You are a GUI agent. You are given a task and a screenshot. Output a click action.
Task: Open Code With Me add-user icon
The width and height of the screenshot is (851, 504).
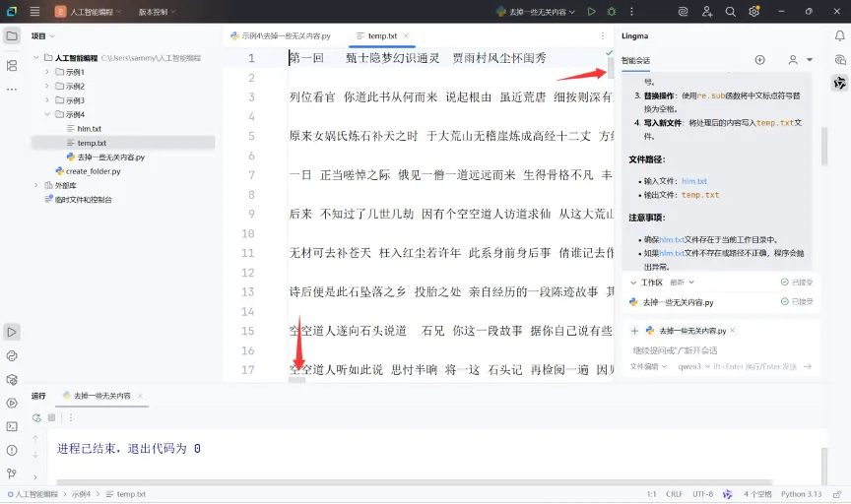[706, 12]
